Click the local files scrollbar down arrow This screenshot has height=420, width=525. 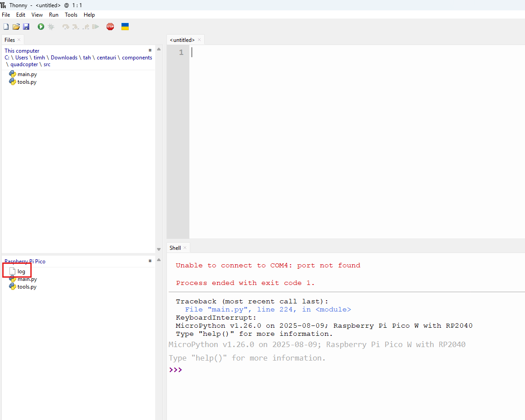159,249
